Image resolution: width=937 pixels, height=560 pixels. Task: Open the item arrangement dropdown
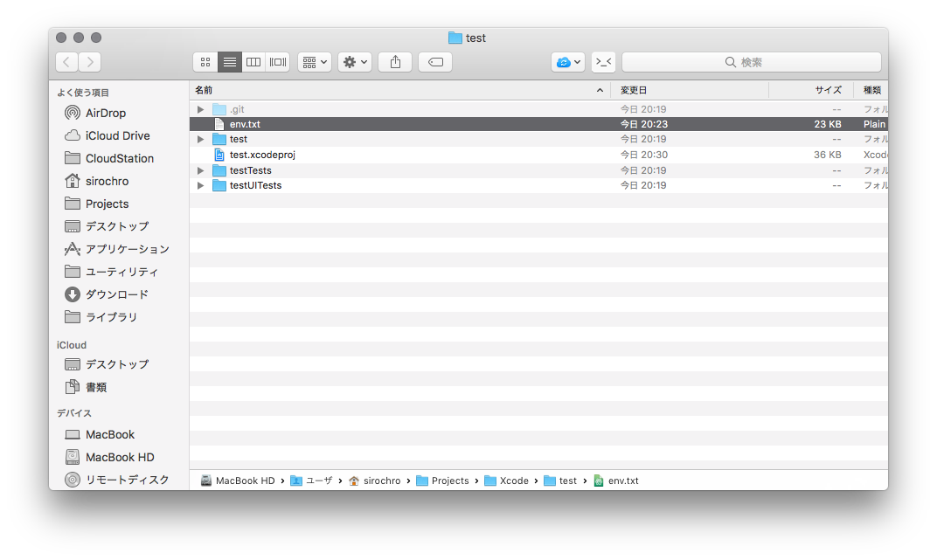coord(314,61)
